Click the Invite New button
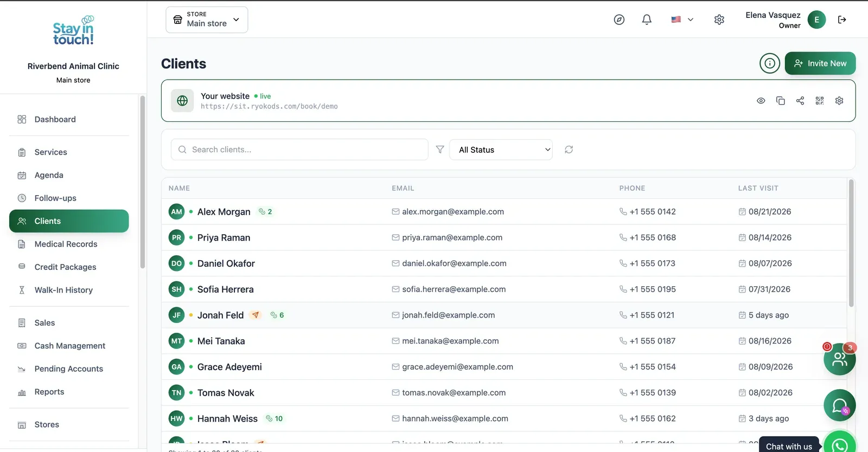Screen dimensions: 868x452 tap(820, 63)
